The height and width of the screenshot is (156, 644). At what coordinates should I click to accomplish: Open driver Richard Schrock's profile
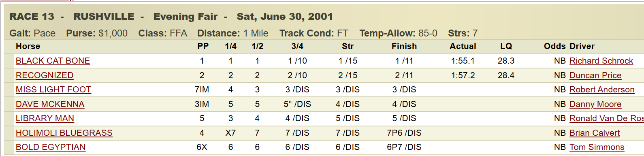(601, 61)
